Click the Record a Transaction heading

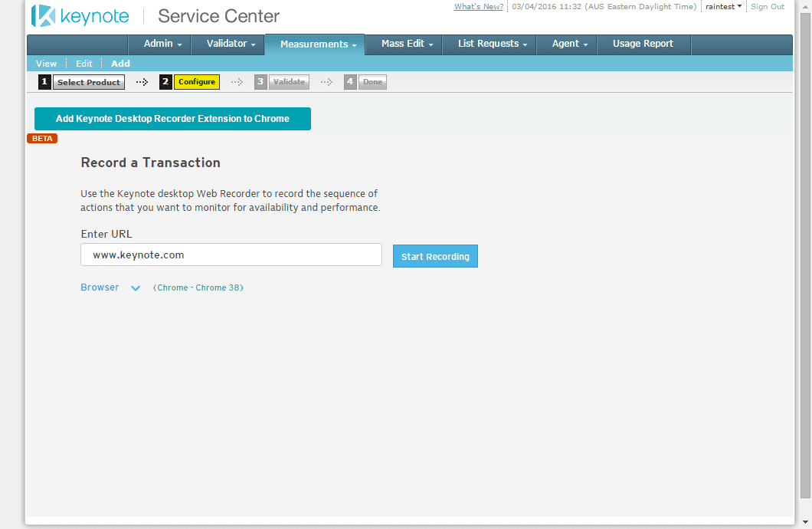tap(151, 163)
